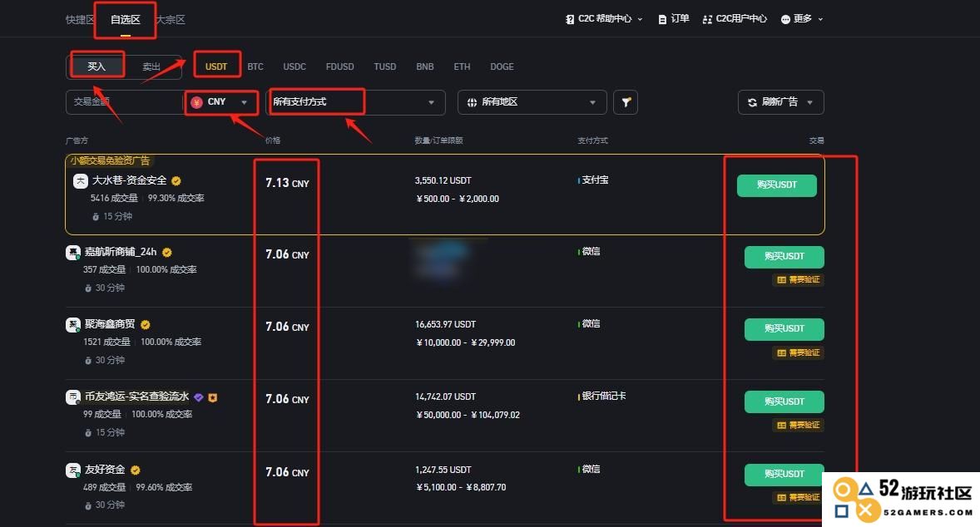Click limit ¥50,000.00 - ¥104,079.02
Viewport: 980px width, 527px height.
468,415
